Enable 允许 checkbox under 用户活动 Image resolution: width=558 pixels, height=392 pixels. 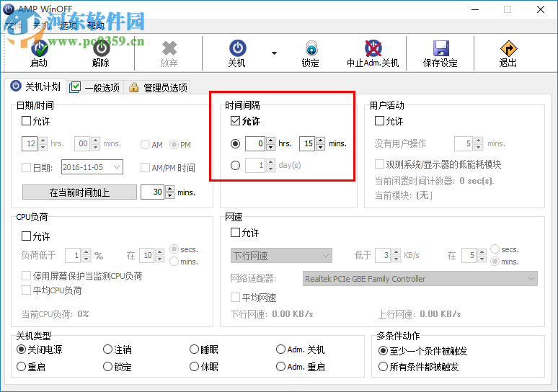(x=379, y=121)
